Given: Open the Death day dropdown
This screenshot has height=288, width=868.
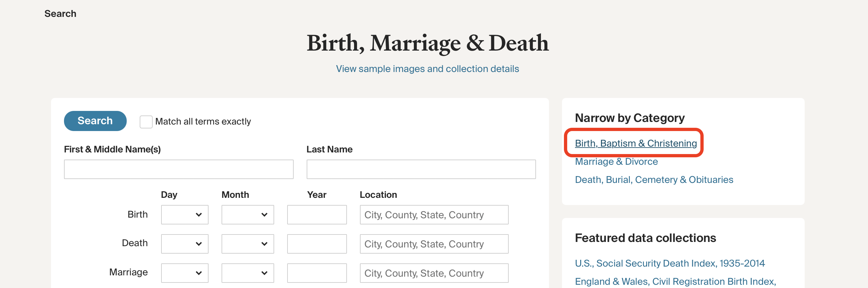Looking at the screenshot, I should 184,244.
